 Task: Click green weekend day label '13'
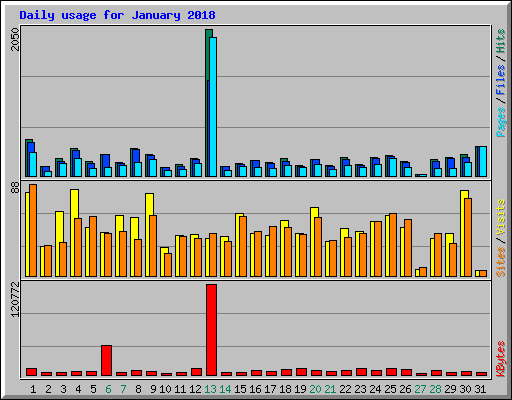(210, 389)
